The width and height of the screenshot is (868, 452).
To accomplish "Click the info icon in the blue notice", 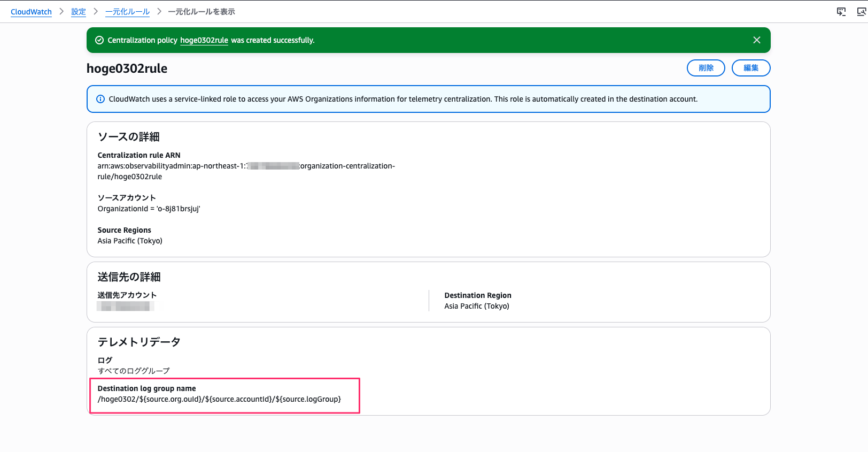I will (x=100, y=99).
